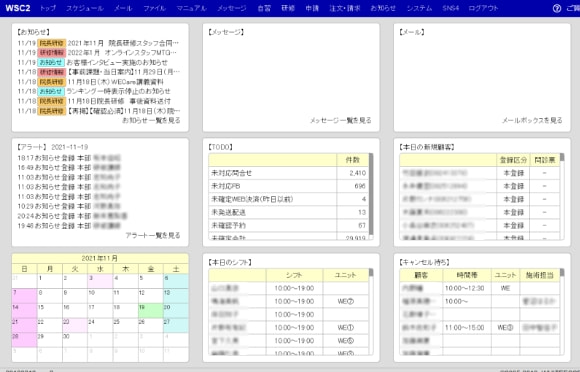This screenshot has height=372, width=580.
Task: Click the WSC2 logo
Action: pos(18,8)
